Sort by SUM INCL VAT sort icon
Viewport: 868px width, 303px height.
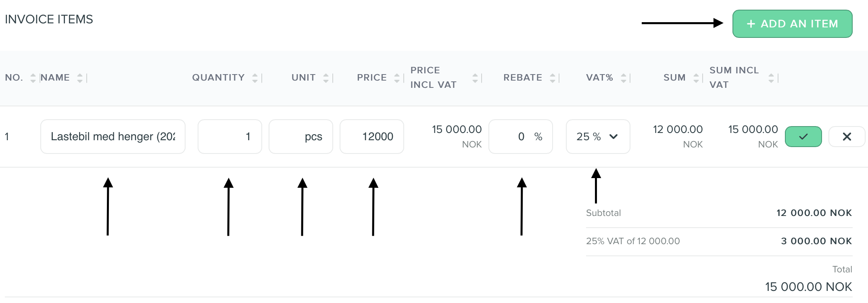[x=771, y=78]
